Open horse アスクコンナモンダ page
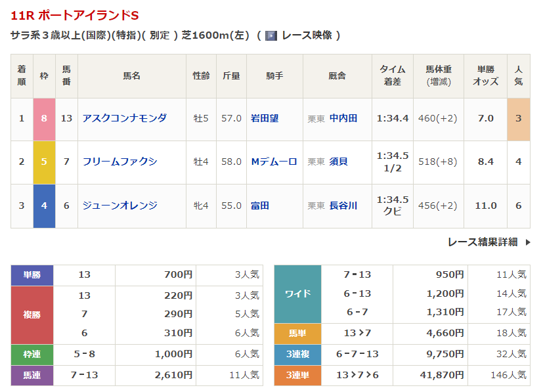This screenshot has width=543, height=392. pos(124,118)
